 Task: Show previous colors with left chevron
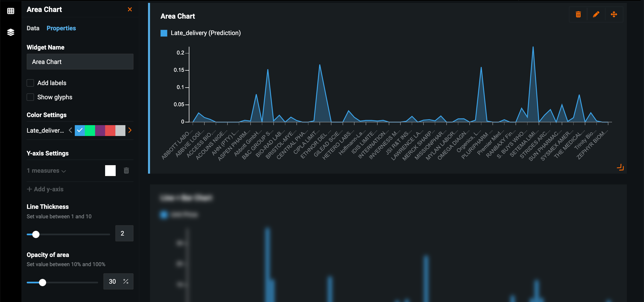click(x=70, y=130)
